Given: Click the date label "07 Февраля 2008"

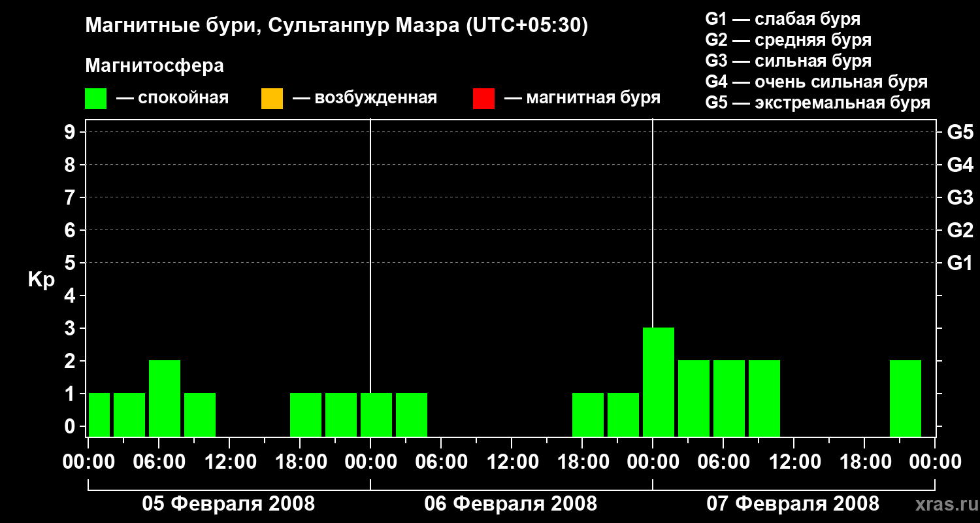Looking at the screenshot, I should tap(793, 504).
